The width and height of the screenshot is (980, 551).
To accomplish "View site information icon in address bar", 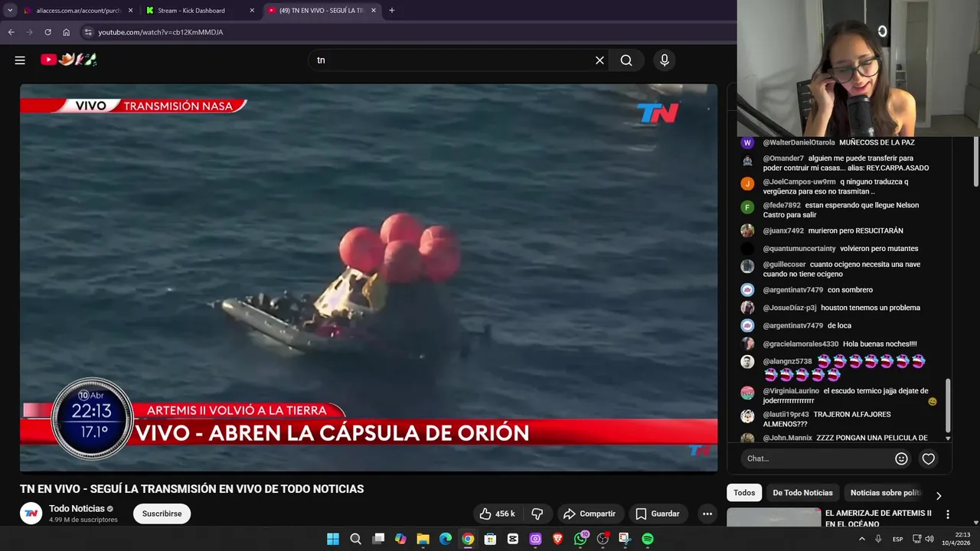I will pos(88,32).
